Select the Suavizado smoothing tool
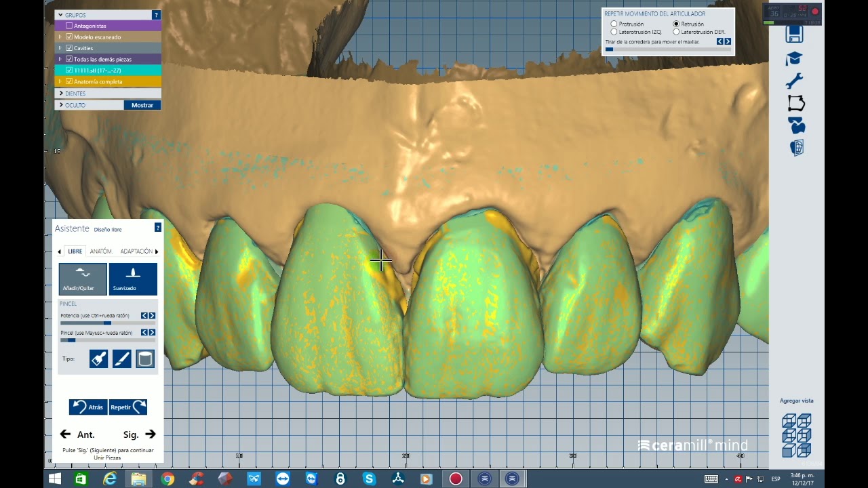The height and width of the screenshot is (488, 868). [x=133, y=279]
